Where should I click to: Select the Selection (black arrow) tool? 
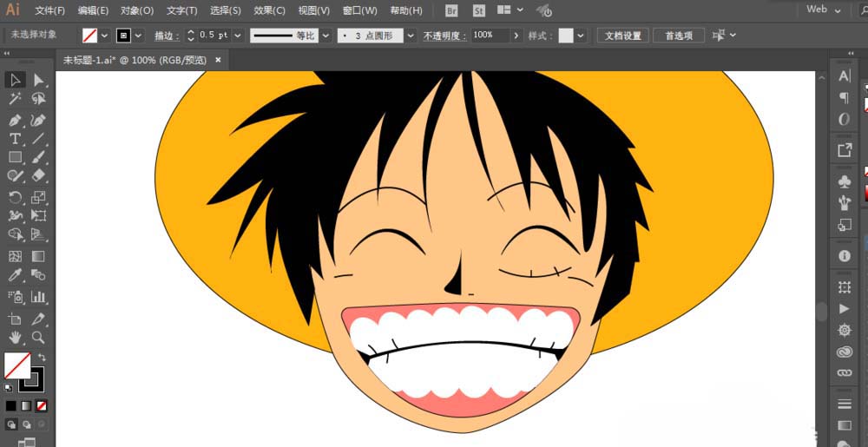pos(16,80)
